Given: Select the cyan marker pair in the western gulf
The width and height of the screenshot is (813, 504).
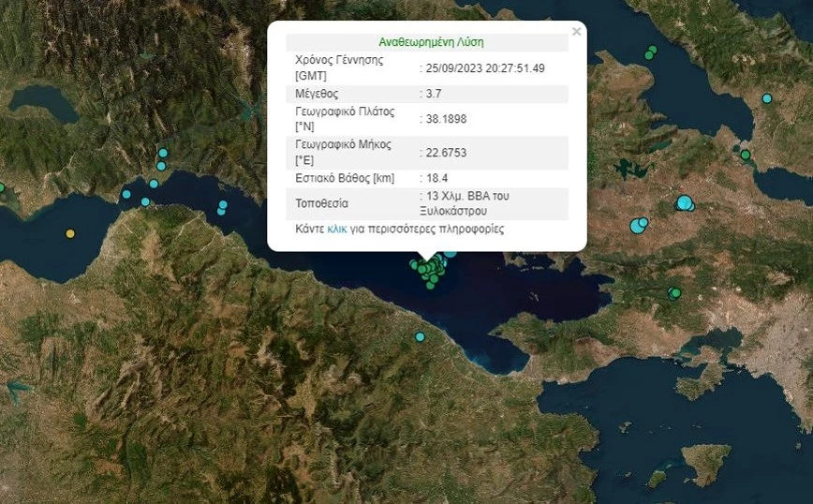Looking at the screenshot, I should coord(222,207).
